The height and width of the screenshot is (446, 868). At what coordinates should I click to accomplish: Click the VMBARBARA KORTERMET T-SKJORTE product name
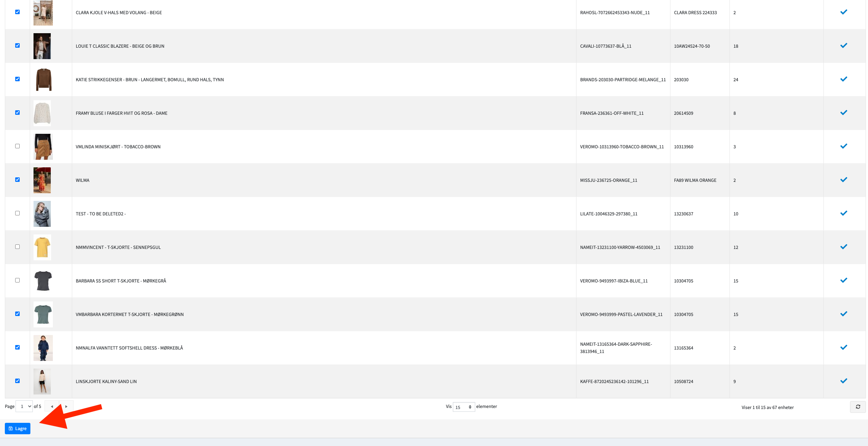pos(130,315)
